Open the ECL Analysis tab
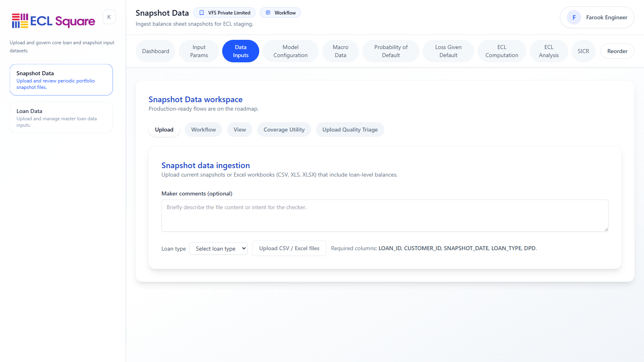644x362 pixels. click(549, 51)
